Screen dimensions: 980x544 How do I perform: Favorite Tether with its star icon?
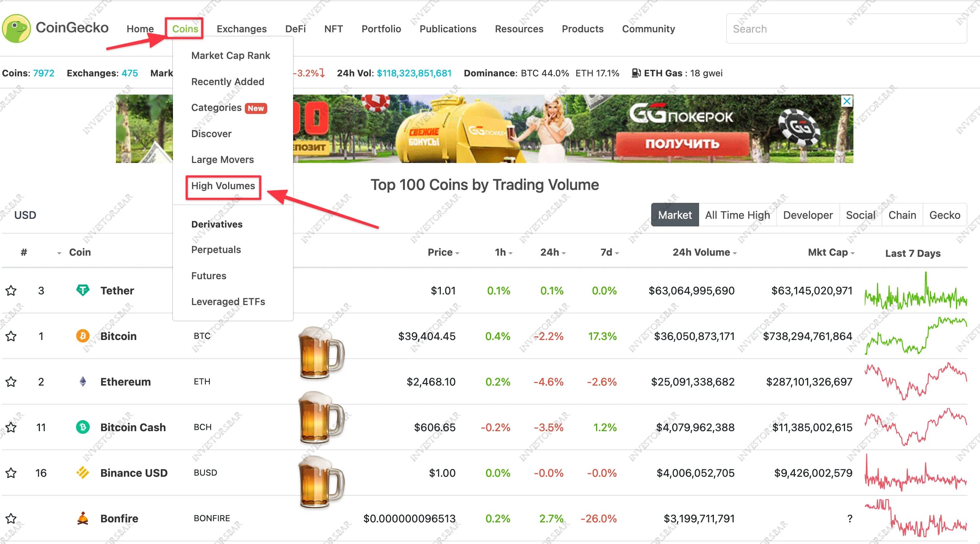pyautogui.click(x=11, y=291)
